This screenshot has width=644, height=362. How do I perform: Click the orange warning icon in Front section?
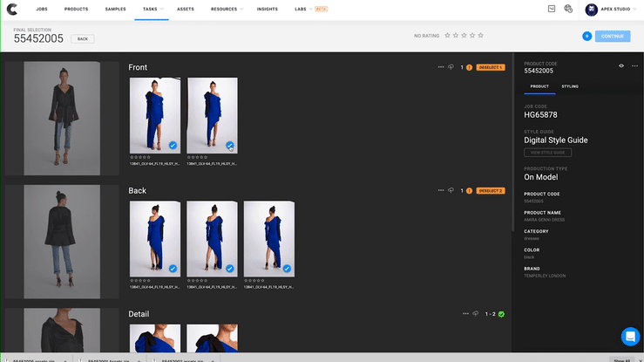click(x=470, y=67)
